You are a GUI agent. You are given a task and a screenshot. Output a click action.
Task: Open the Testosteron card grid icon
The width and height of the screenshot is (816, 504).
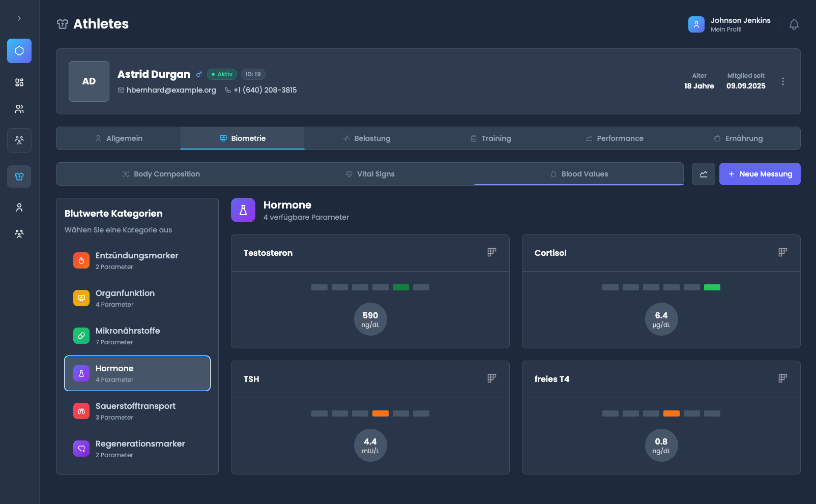(491, 252)
